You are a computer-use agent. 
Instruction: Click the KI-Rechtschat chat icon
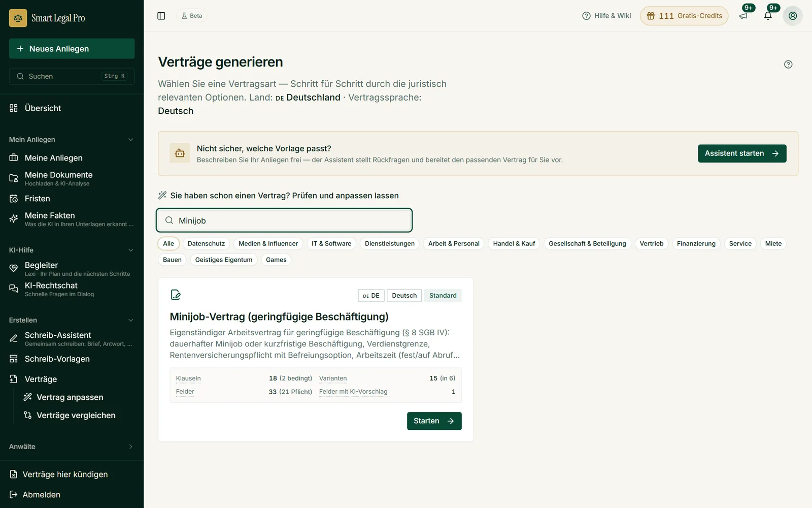point(14,289)
